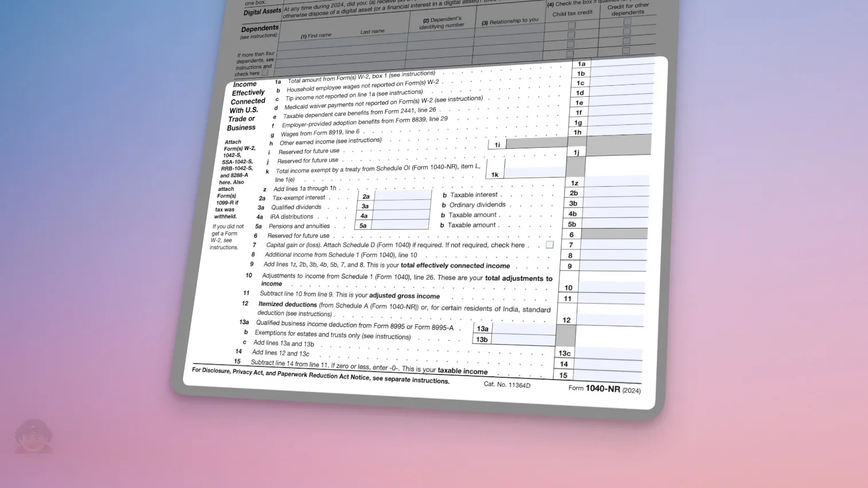Image resolution: width=868 pixels, height=488 pixels.
Task: Check Credit for other dependents box in first row
Action: [627, 22]
